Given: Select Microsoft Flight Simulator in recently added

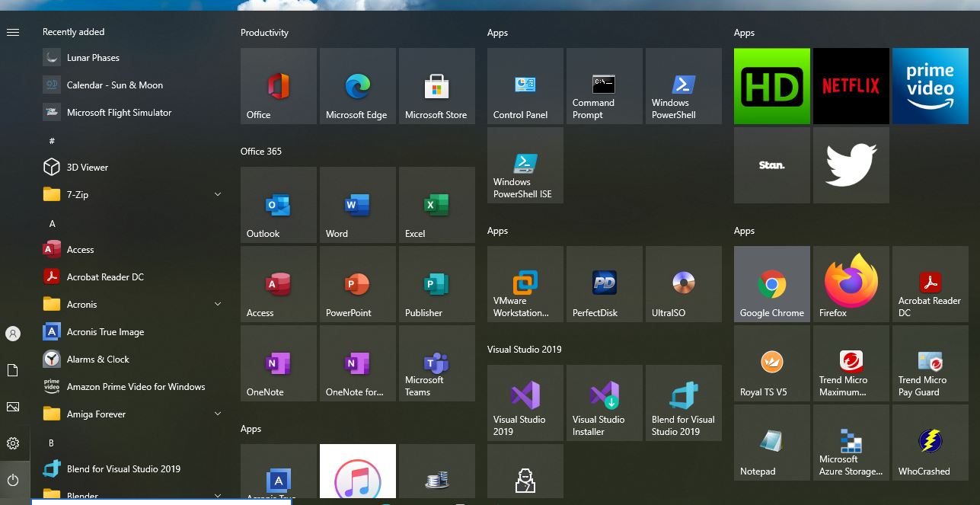Looking at the screenshot, I should (119, 113).
